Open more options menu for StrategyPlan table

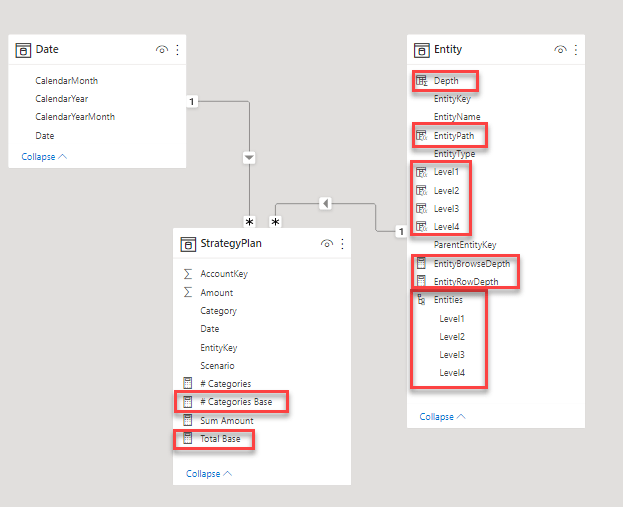coord(343,244)
